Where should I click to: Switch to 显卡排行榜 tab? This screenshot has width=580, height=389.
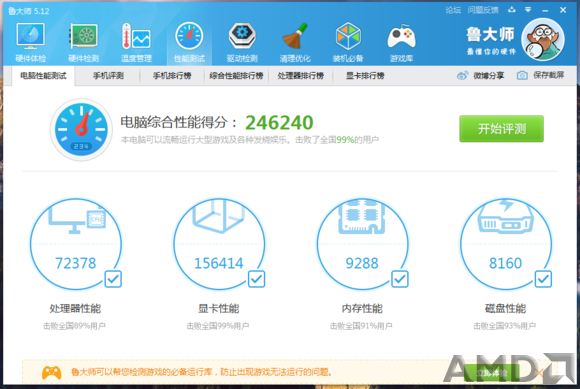pos(365,76)
